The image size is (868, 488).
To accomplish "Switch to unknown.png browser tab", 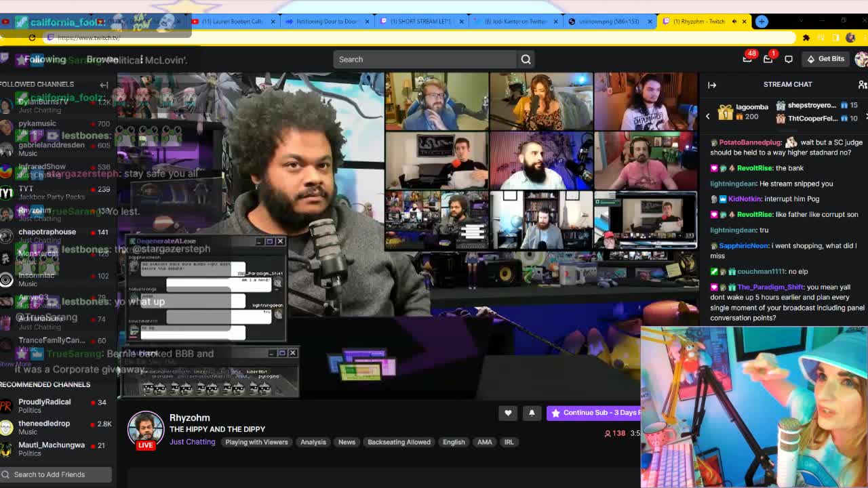I will 609,21.
